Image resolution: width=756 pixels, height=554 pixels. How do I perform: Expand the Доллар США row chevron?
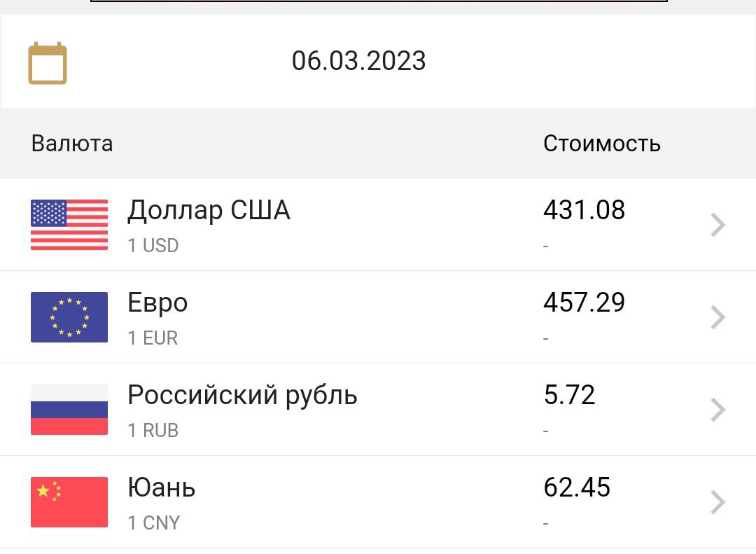pos(717,226)
